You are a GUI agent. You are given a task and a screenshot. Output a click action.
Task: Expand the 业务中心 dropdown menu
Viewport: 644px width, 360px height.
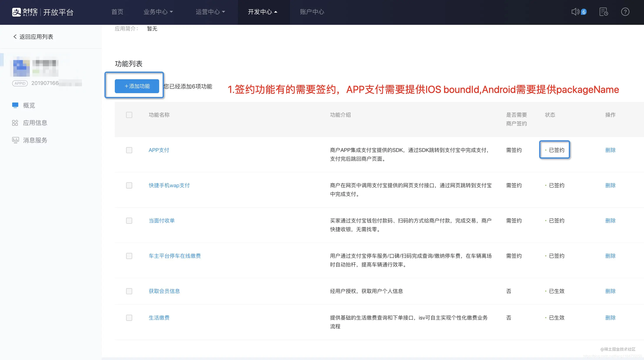[x=158, y=12]
